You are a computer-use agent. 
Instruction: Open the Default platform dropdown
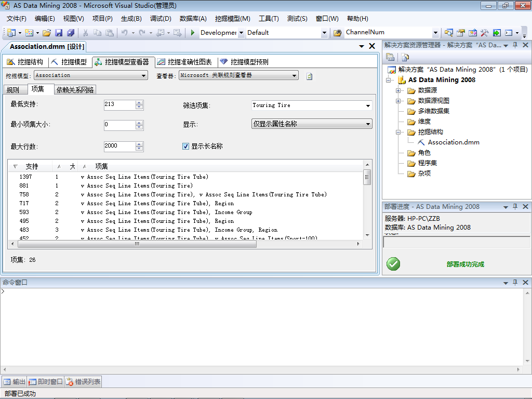324,33
